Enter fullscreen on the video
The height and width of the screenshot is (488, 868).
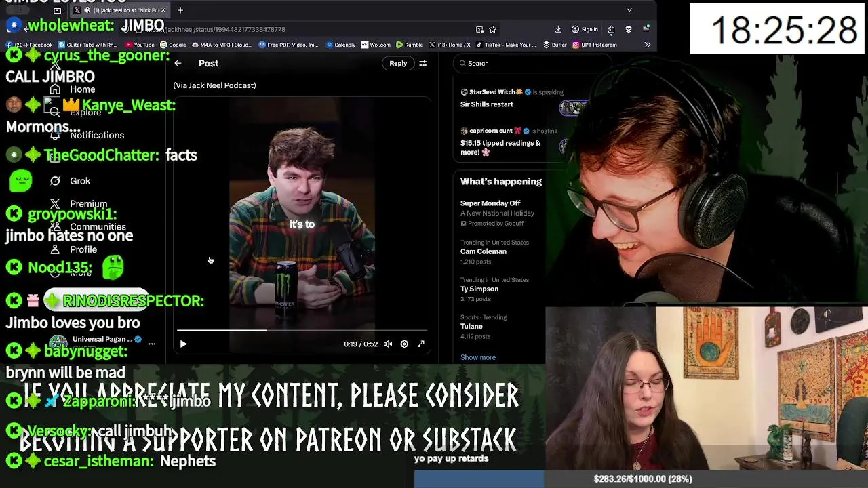coord(421,344)
